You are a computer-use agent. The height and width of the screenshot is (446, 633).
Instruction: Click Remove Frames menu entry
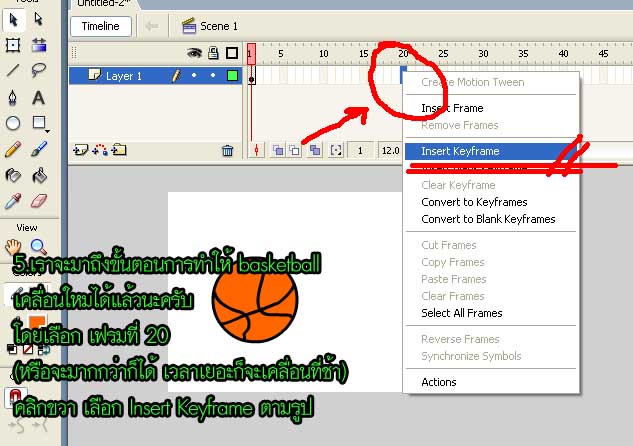(x=491, y=125)
